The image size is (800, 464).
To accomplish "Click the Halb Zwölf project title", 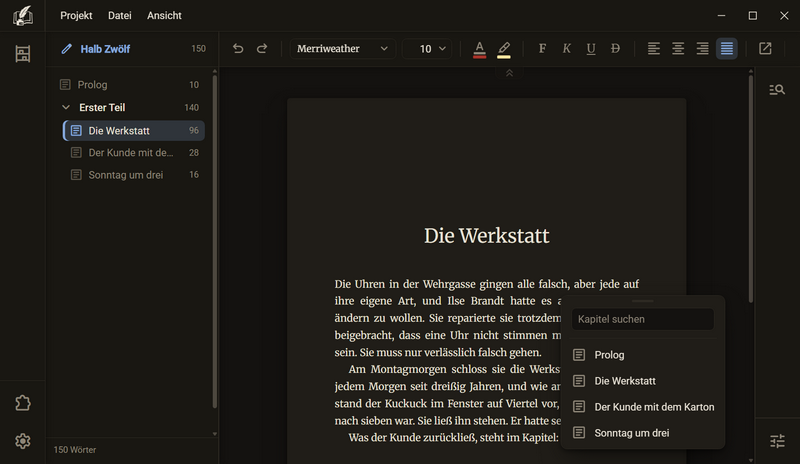I will [105, 49].
